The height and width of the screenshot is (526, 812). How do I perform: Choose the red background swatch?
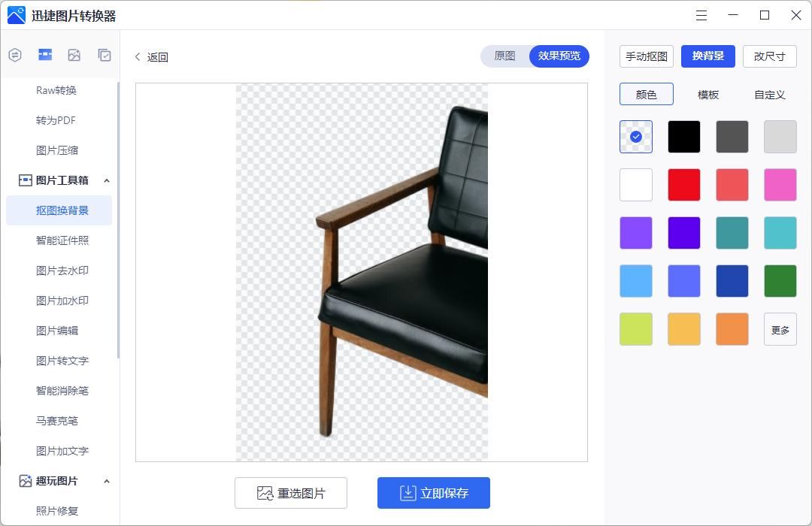point(684,185)
